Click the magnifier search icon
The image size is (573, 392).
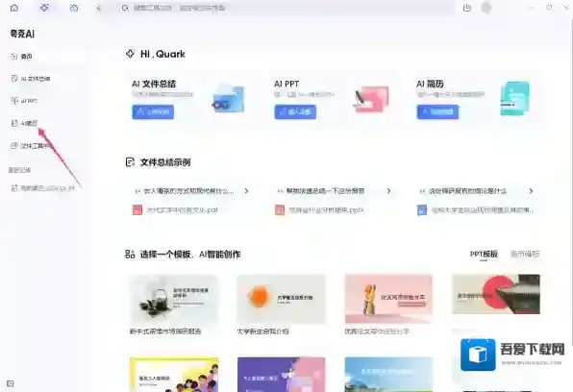125,8
